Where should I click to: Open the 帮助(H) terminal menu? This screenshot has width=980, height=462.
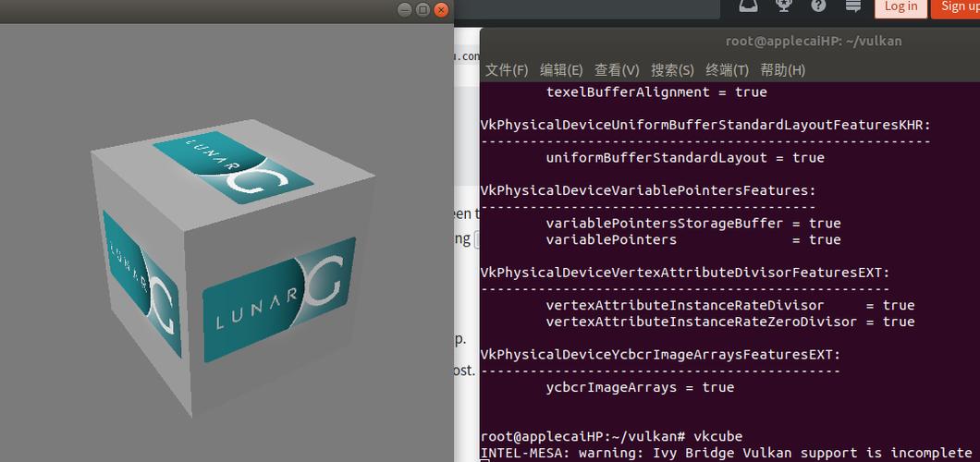(782, 70)
